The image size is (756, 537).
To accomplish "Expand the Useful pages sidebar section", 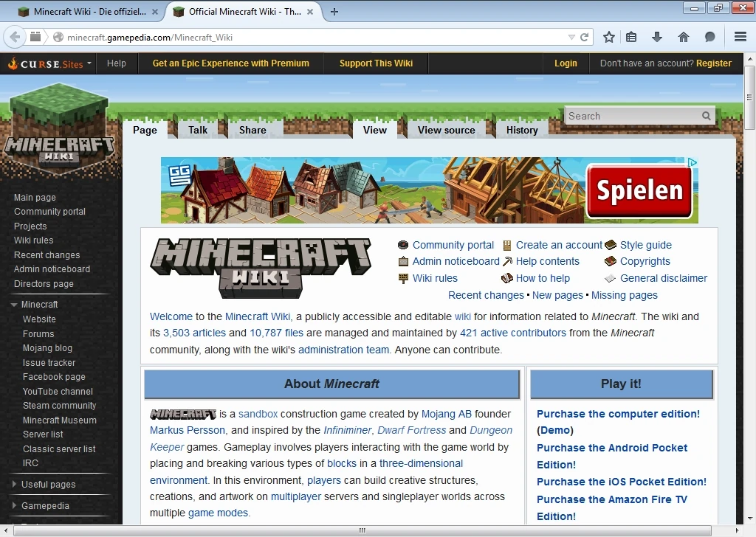I will point(14,484).
